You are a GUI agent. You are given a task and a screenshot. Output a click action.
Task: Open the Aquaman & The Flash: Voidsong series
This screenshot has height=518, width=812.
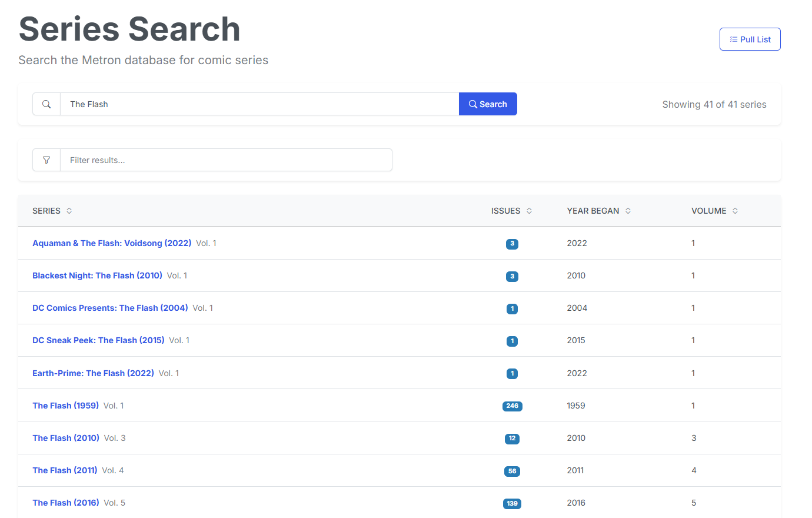[112, 243]
